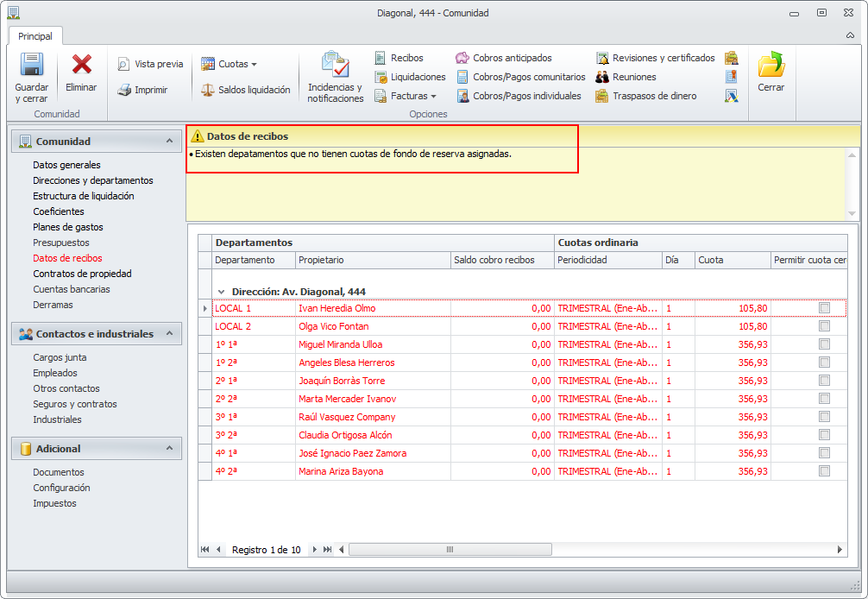Toggle Permitir cuota checkbox for 2º 1ª
This screenshot has width=868, height=599.
[x=824, y=381]
